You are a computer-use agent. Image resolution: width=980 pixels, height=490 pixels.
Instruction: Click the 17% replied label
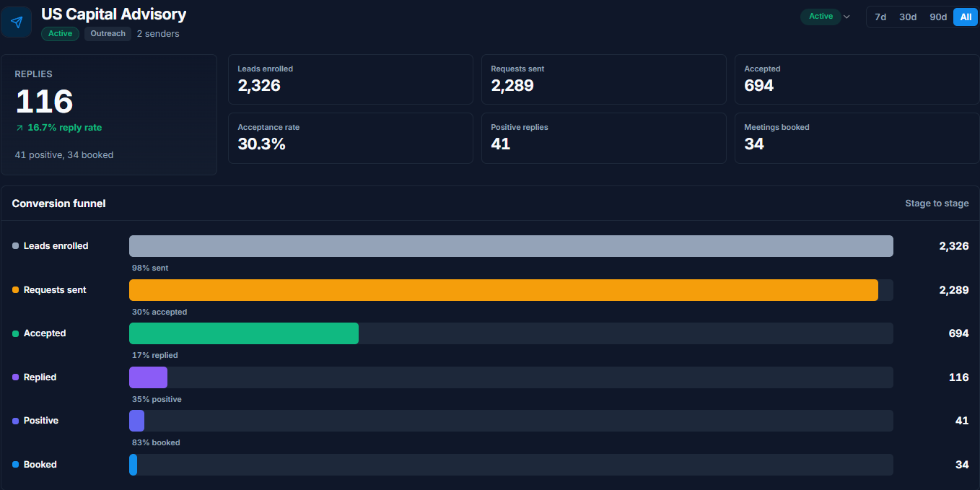154,355
